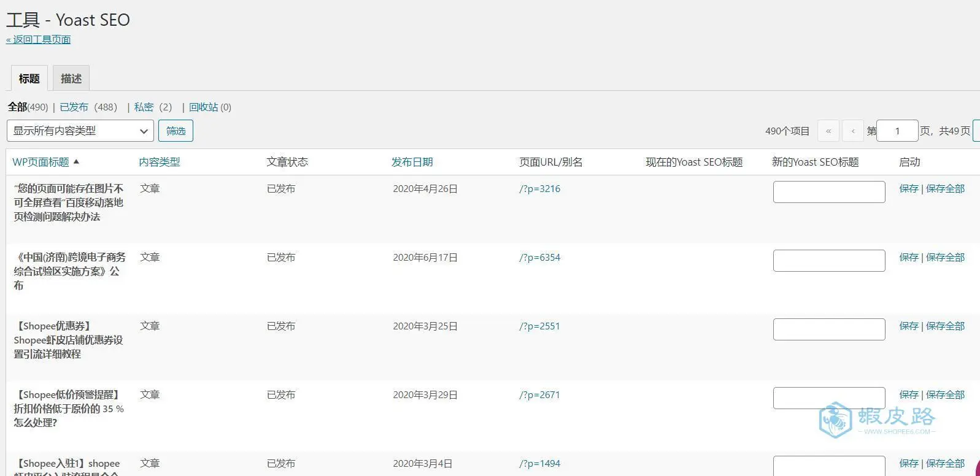Open page URL /?p=6354
Image resolution: width=980 pixels, height=476 pixels.
coord(539,258)
